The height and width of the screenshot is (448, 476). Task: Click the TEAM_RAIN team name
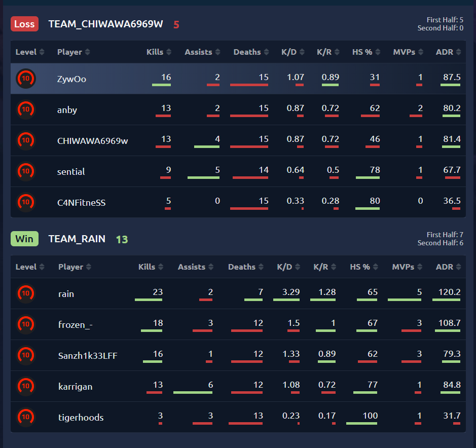[x=77, y=239]
